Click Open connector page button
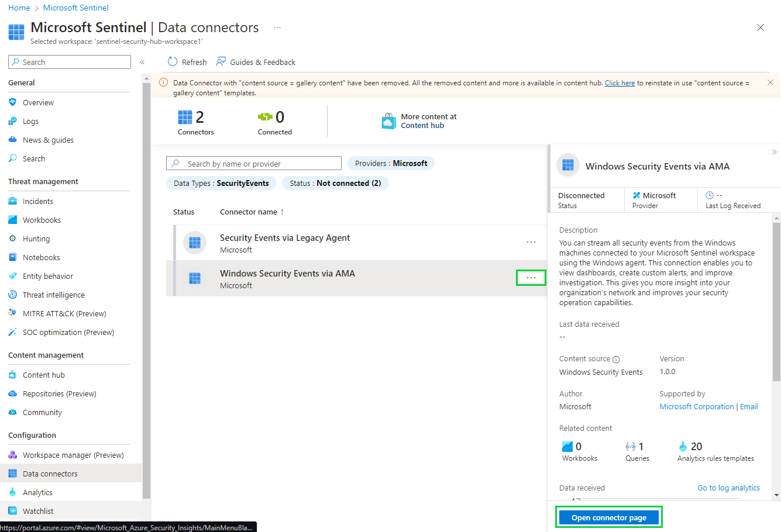781x532 pixels. pos(608,517)
